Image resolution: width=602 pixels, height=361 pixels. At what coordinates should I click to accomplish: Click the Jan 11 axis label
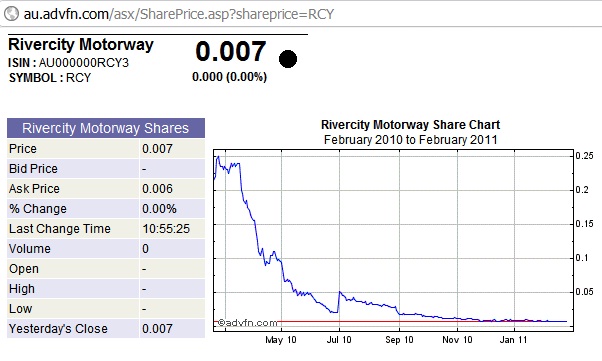click(513, 340)
